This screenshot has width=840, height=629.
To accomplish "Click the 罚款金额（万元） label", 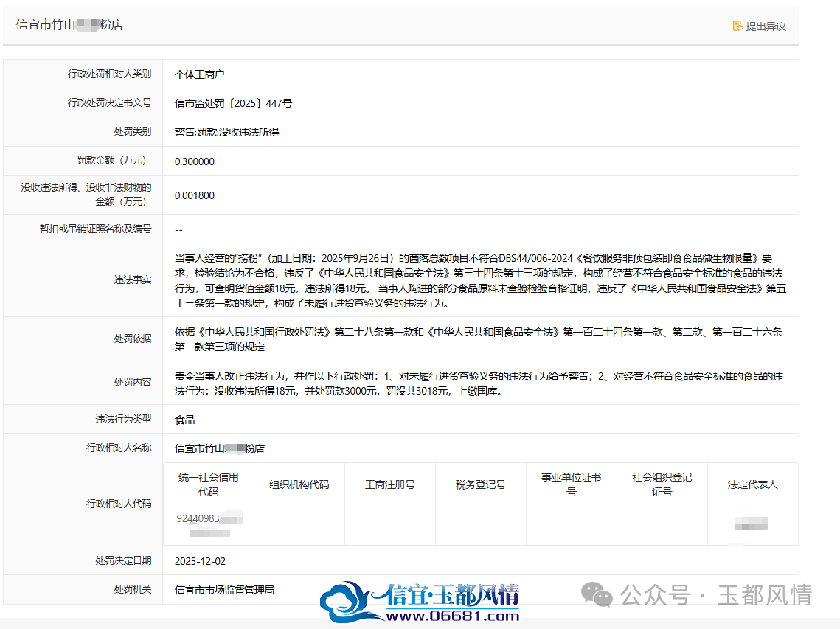I will pos(114,161).
